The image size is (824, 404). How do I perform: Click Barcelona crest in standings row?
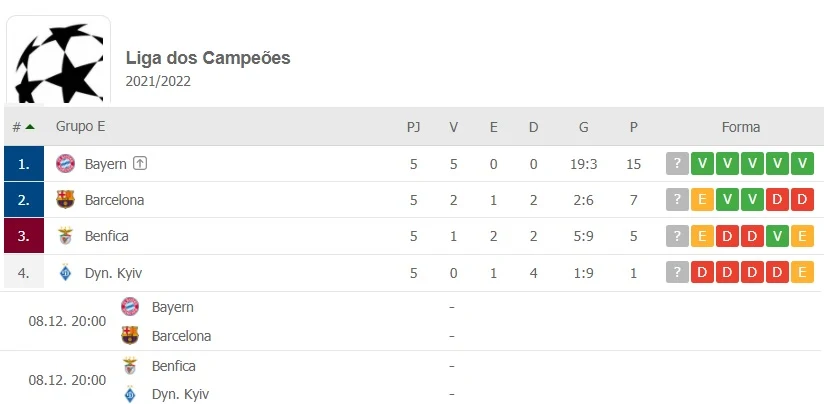66,200
